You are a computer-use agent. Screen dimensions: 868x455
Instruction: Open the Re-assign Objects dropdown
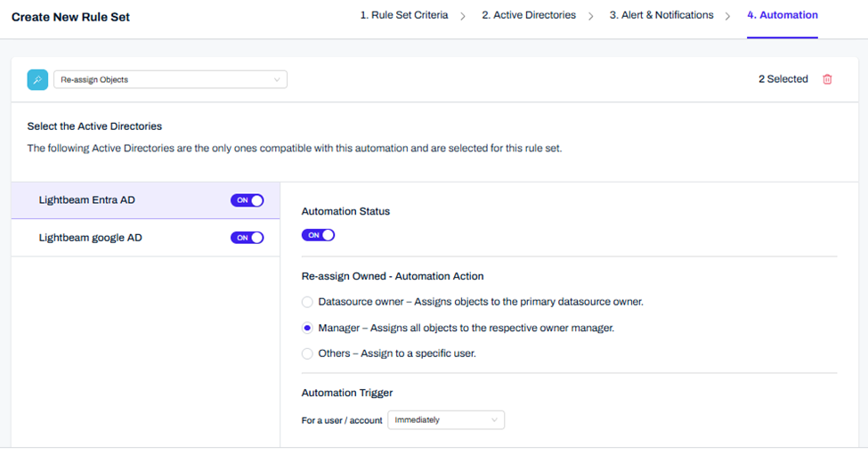click(x=170, y=80)
